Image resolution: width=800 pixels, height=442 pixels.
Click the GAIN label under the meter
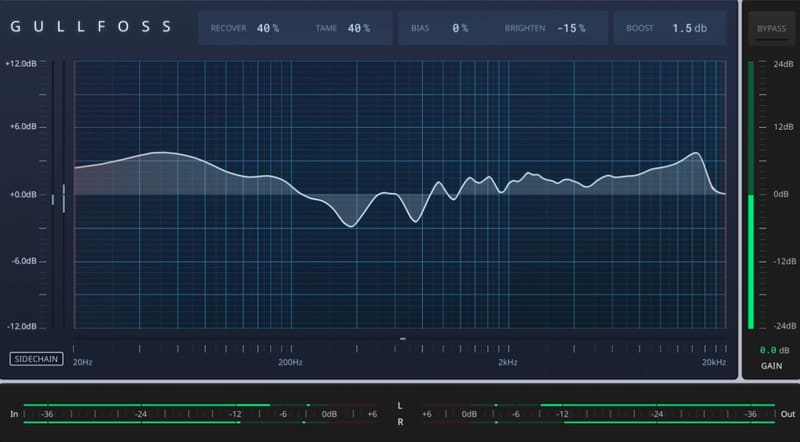coord(771,365)
